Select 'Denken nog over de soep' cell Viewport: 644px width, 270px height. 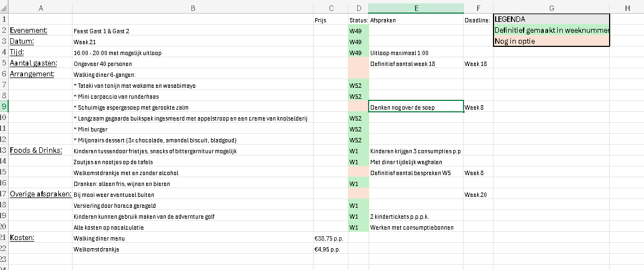(x=416, y=107)
